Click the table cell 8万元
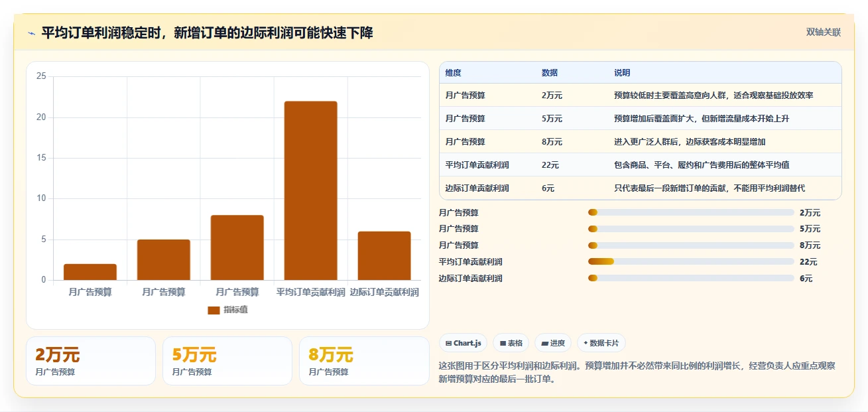This screenshot has width=868, height=412. pyautogui.click(x=552, y=142)
